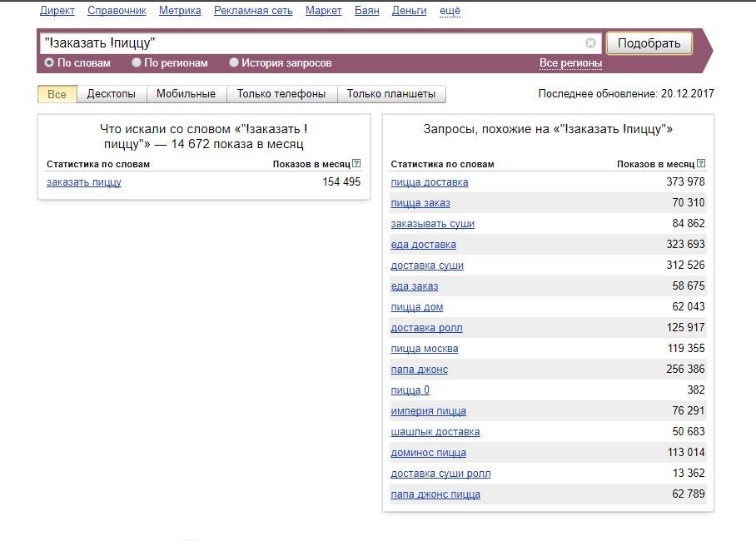Switch to the 'Десктопы' tab

112,94
